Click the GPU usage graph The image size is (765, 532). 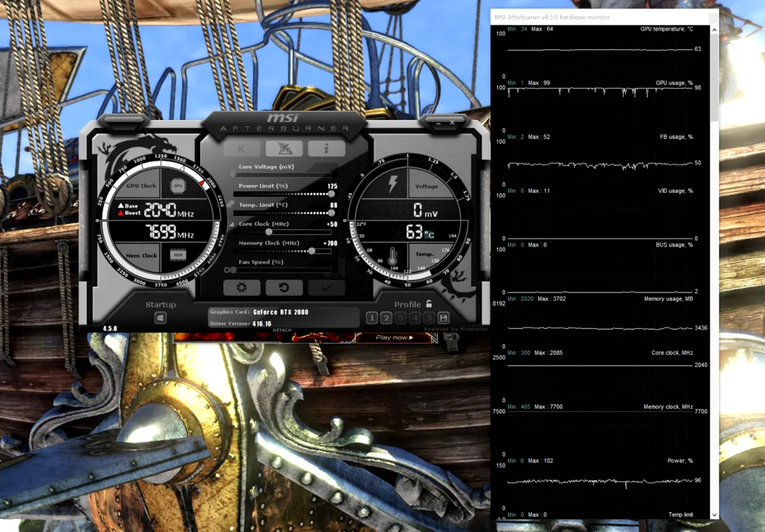(599, 90)
